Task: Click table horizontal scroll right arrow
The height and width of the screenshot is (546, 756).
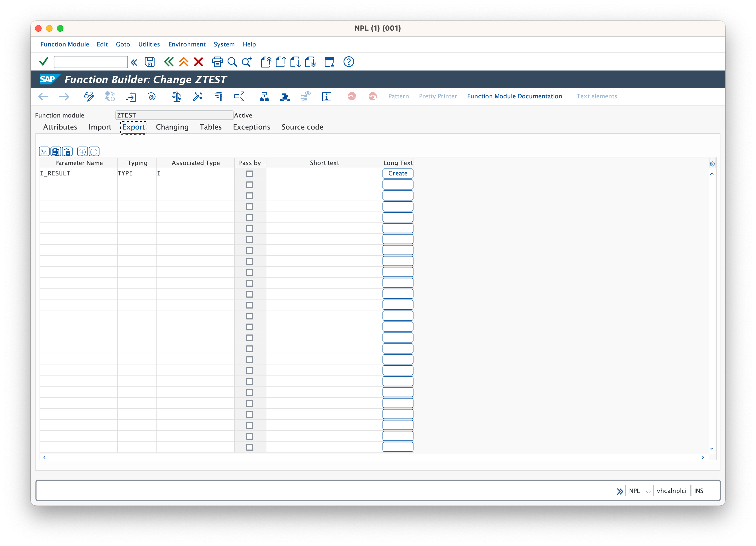Action: click(703, 457)
